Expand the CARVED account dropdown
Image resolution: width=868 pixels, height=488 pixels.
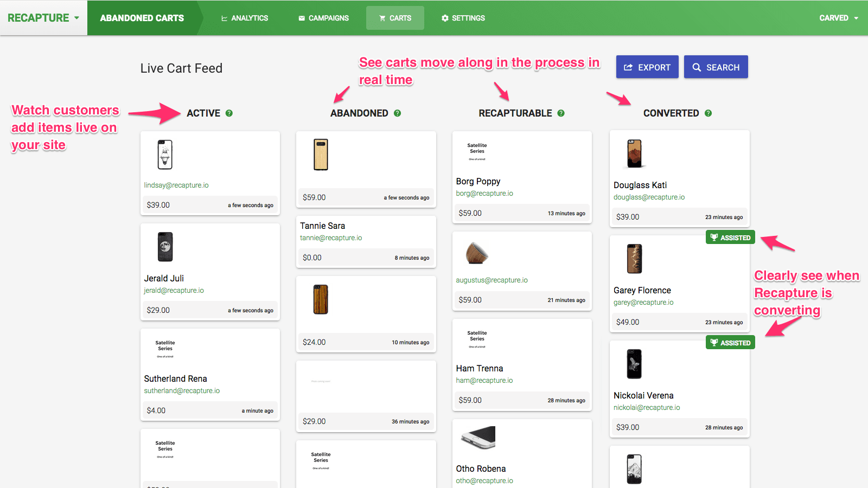[839, 18]
